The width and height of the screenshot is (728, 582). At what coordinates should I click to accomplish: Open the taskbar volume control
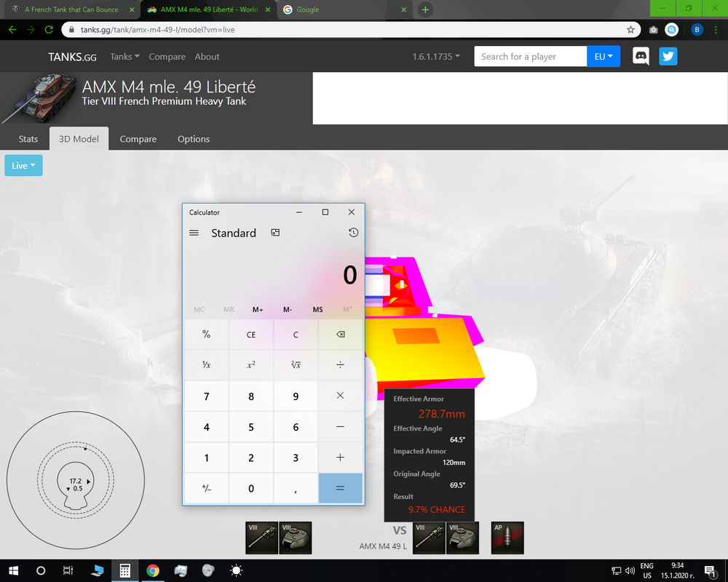[x=630, y=571]
